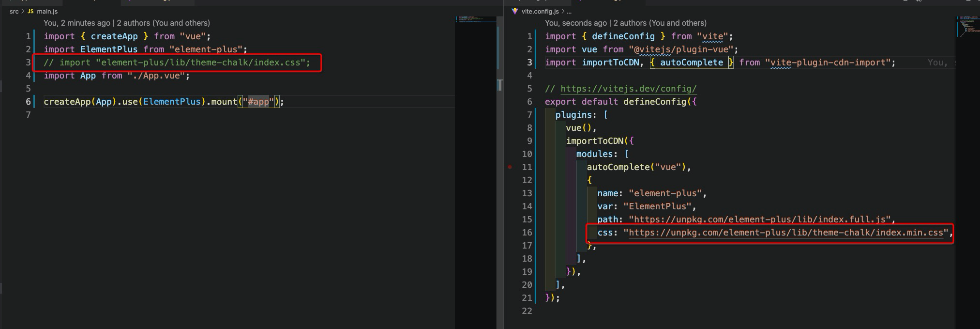Click line number 16 in vite.config.js gutter

coord(527,233)
